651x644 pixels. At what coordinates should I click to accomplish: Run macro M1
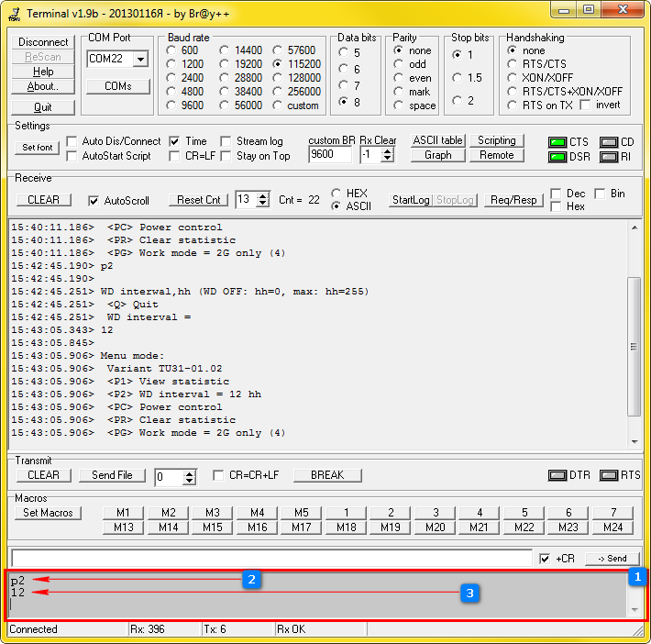tap(123, 513)
